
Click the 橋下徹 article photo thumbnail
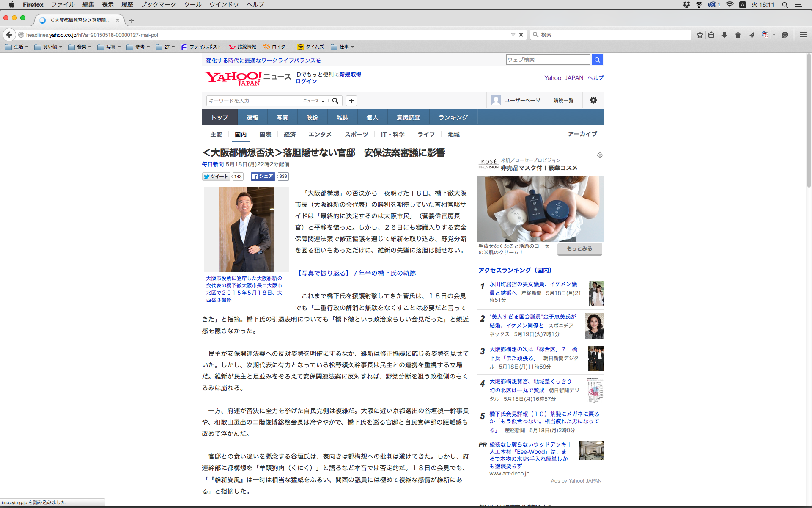pos(246,229)
